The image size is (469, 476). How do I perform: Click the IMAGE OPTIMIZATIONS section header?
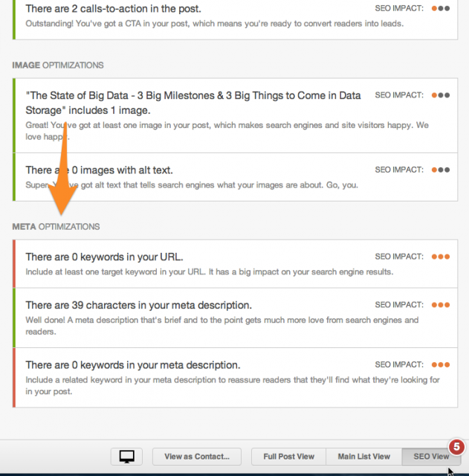tap(58, 65)
